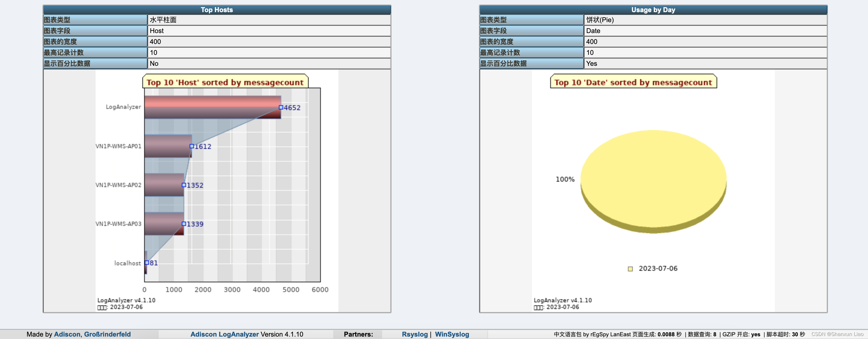Open the Rsyslog partner link
This screenshot has height=339, width=868.
415,334
